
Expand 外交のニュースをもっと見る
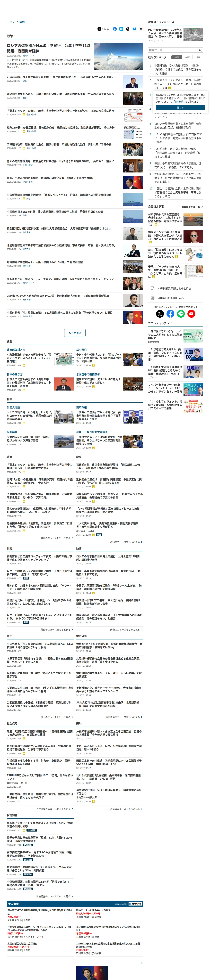tap(57, 630)
